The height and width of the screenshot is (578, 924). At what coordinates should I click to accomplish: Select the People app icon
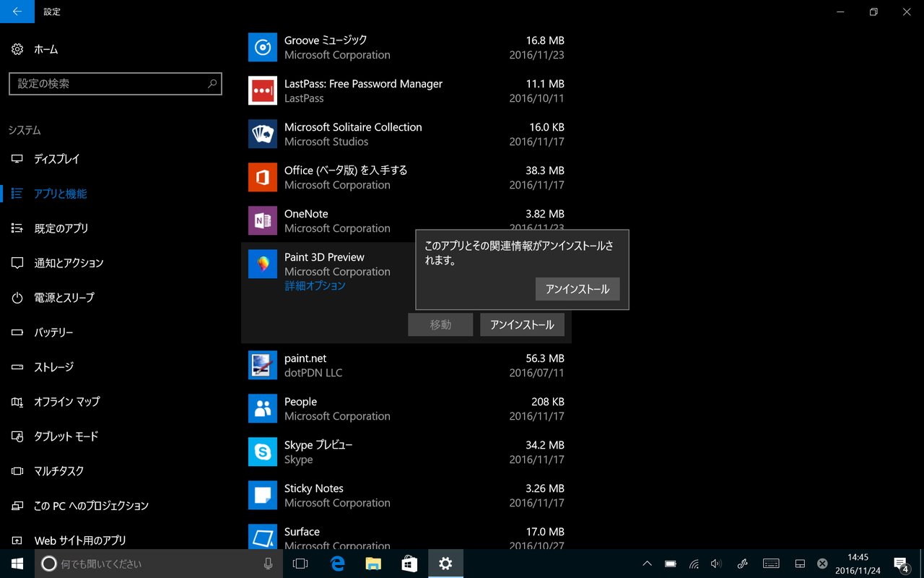(x=263, y=409)
